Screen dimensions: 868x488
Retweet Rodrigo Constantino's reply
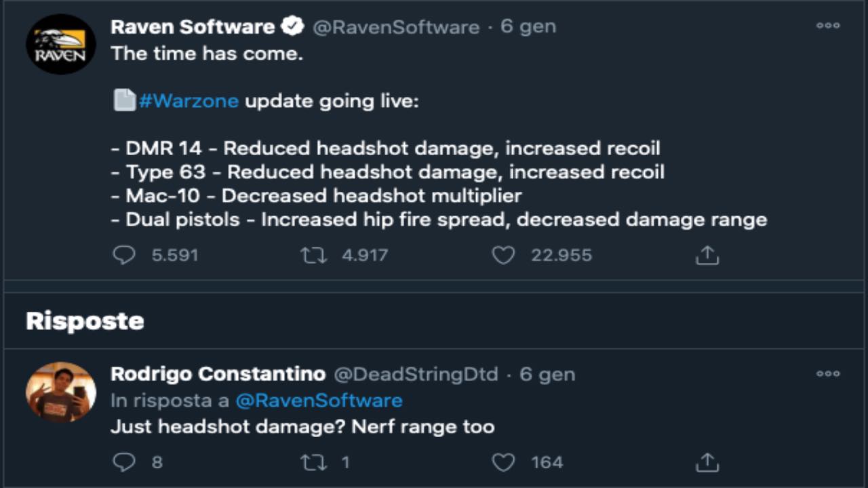tap(313, 462)
